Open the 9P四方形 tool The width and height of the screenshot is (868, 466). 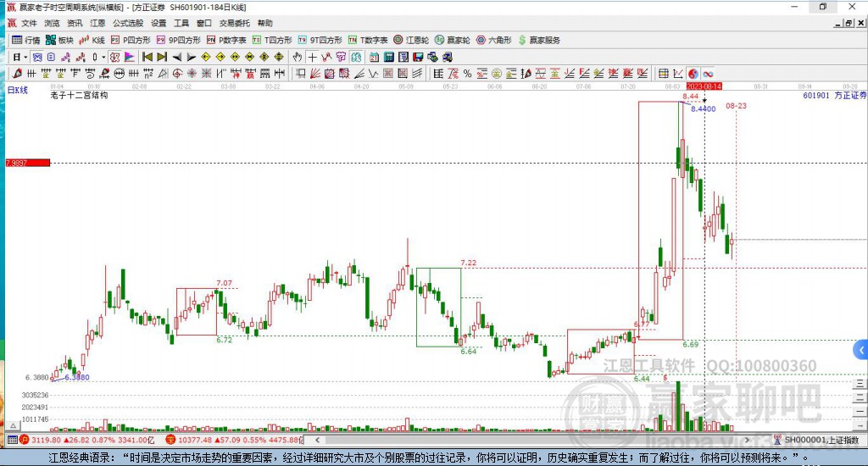click(178, 40)
